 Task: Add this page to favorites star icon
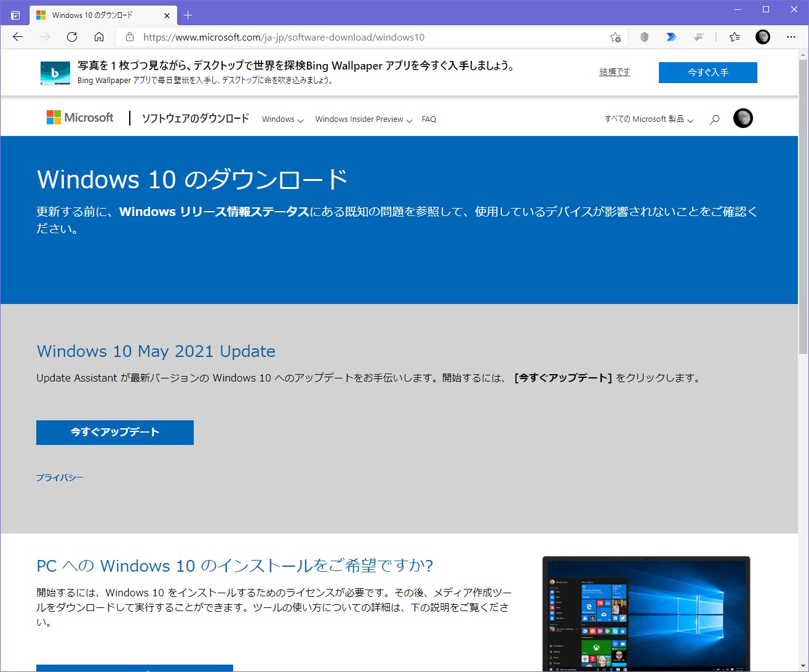pyautogui.click(x=615, y=37)
